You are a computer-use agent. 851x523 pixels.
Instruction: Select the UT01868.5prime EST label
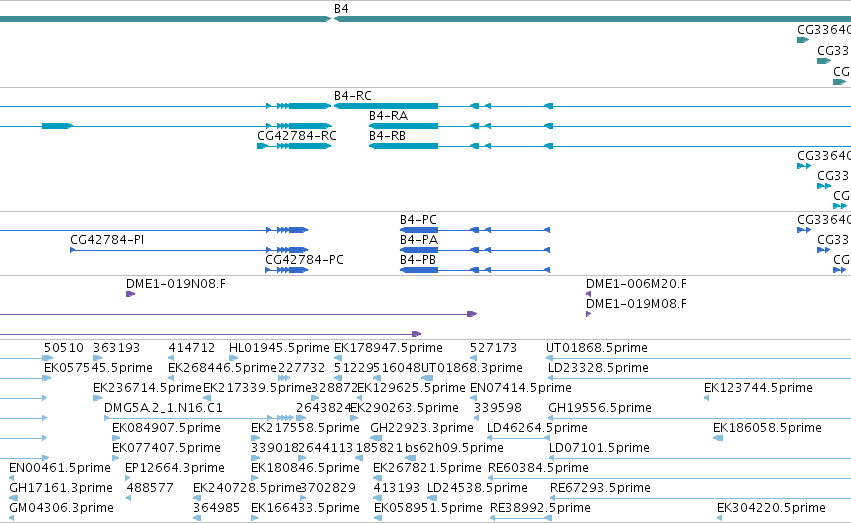tap(596, 348)
